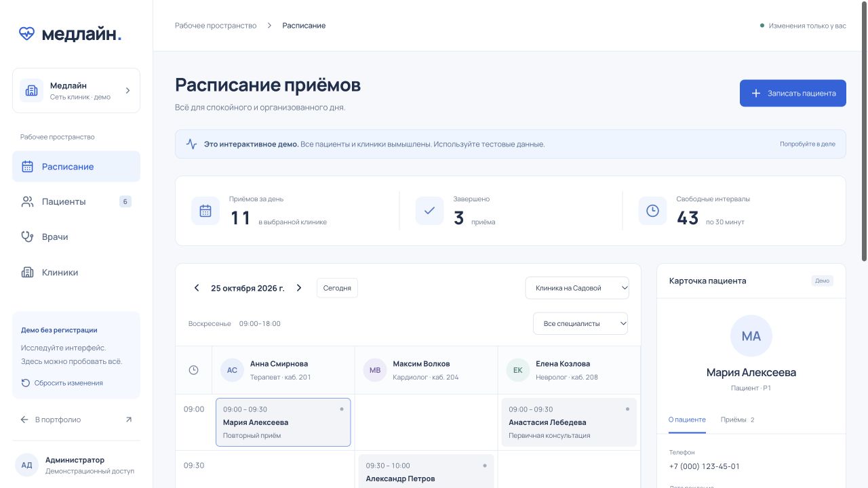Click the АС avatar of Анна Смирнова
Viewport: 868px width, 488px height.
coord(232,370)
